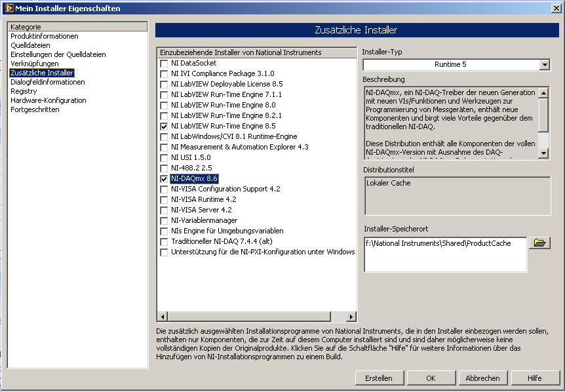Enable the NI DataSocket checkbox
This screenshot has height=392, width=565.
(164, 64)
